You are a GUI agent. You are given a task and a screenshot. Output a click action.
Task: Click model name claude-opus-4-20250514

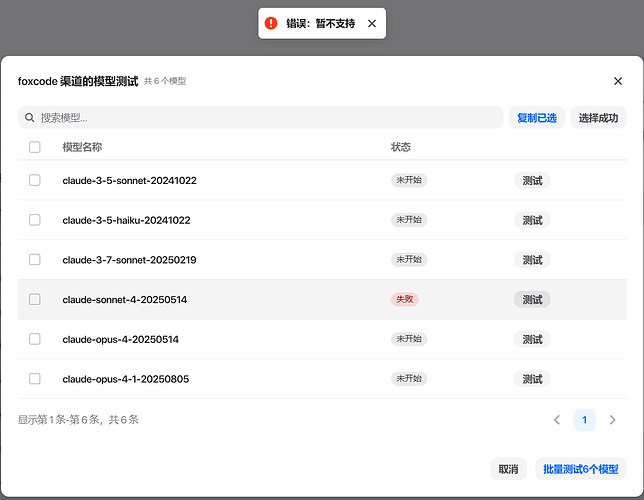[x=120, y=339]
